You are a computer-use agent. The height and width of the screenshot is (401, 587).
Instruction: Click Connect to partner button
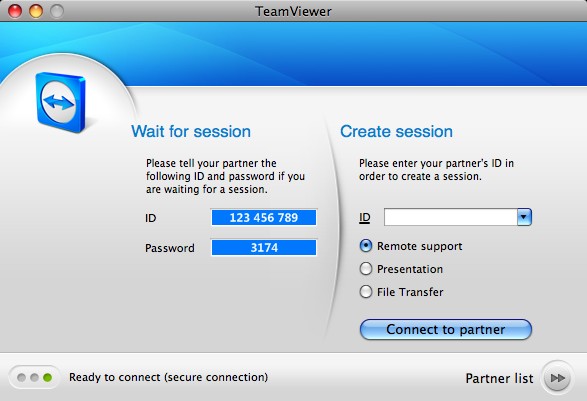(445, 329)
